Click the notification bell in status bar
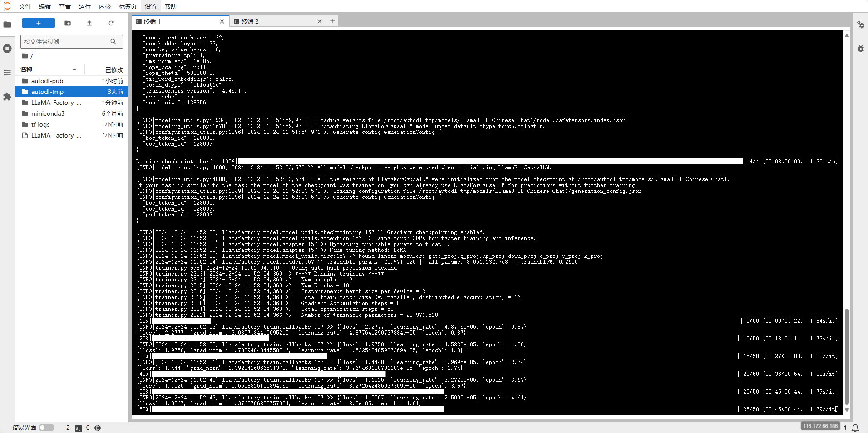 tap(855, 428)
